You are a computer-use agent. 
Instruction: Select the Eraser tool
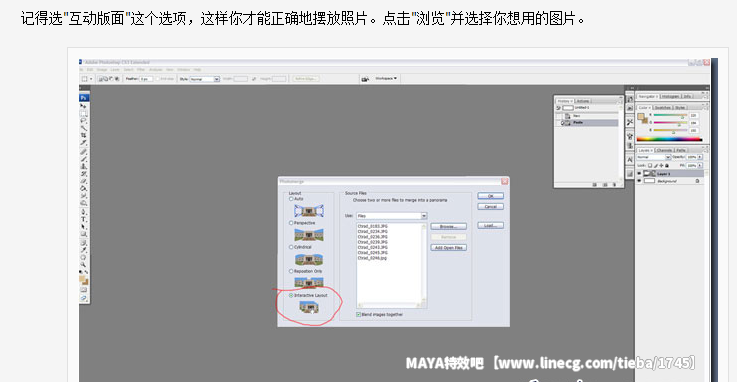(x=84, y=181)
